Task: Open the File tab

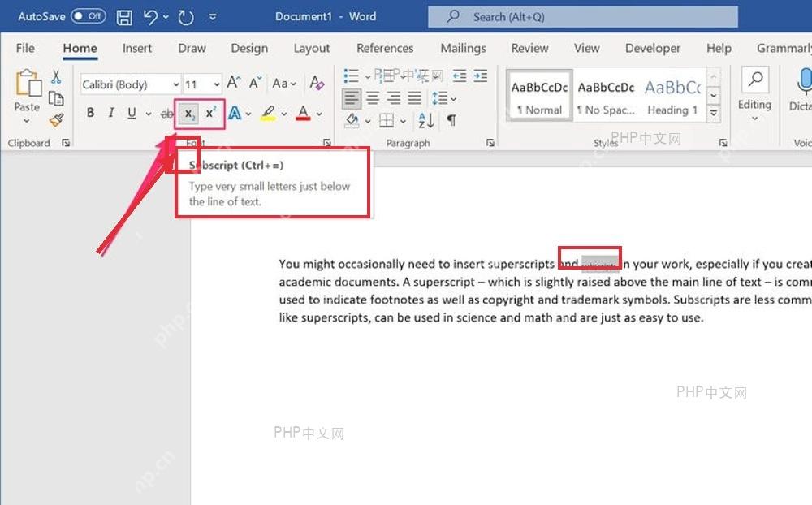Action: click(25, 48)
